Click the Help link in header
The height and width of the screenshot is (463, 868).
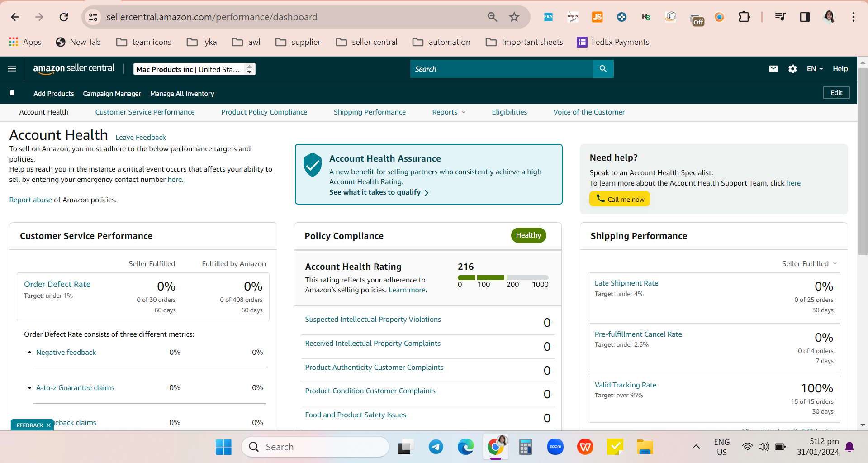(840, 69)
